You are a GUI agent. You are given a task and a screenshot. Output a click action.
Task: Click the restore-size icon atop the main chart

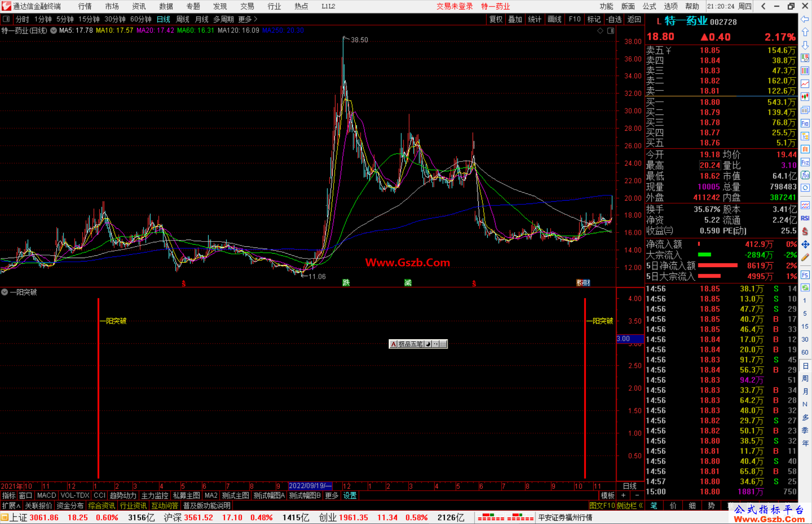click(x=611, y=30)
